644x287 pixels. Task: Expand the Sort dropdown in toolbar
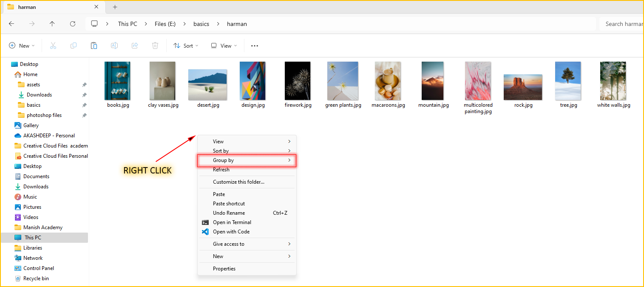point(186,46)
